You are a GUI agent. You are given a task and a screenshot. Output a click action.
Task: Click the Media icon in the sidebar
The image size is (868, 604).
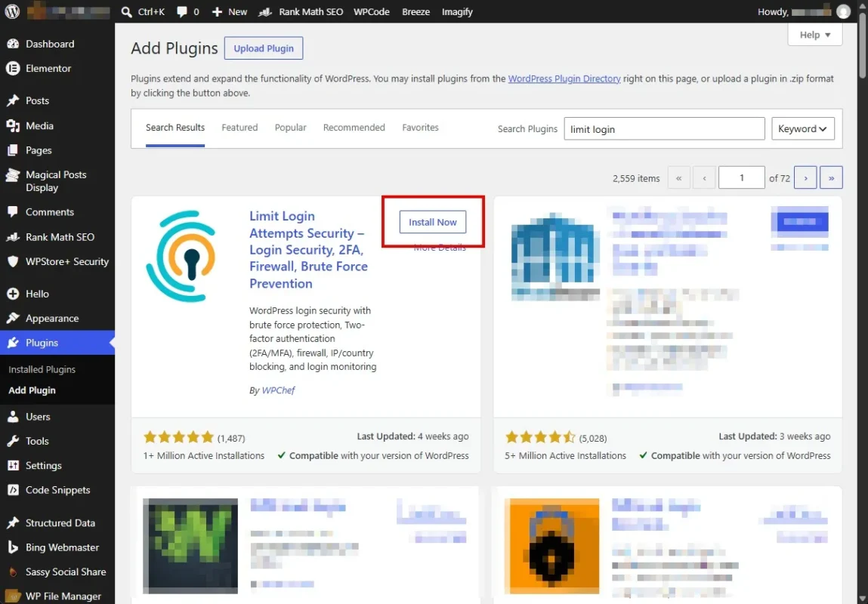click(13, 125)
